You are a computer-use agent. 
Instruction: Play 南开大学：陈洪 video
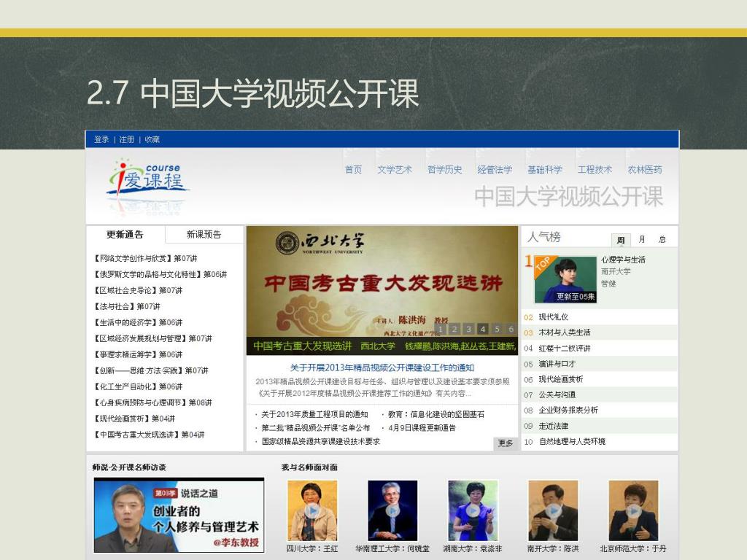click(x=553, y=511)
